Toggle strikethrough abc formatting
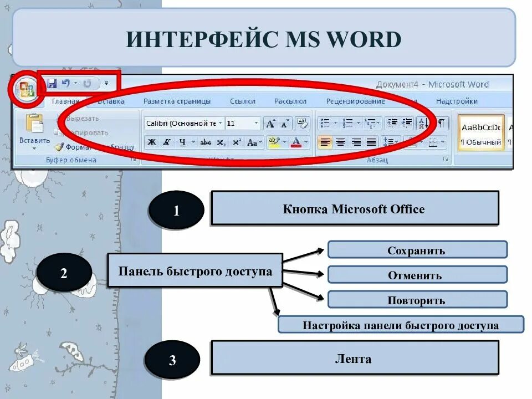Viewport: 532px width, 399px height. tap(206, 142)
